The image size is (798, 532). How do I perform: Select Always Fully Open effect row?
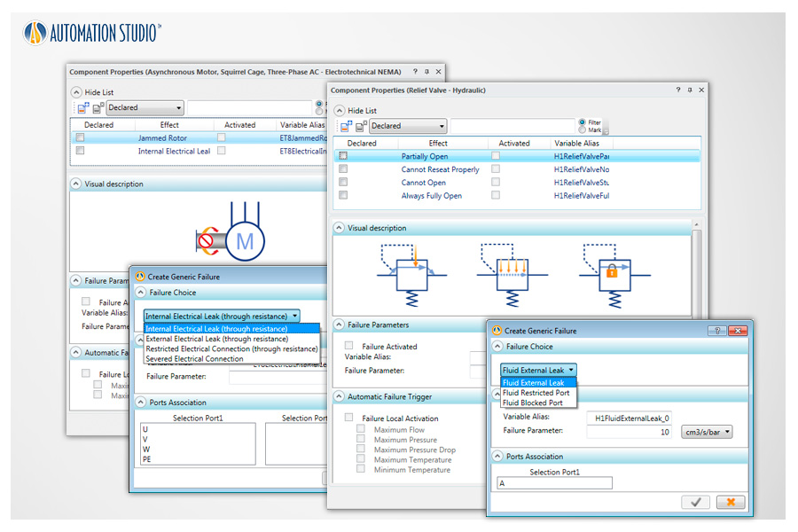(431, 196)
